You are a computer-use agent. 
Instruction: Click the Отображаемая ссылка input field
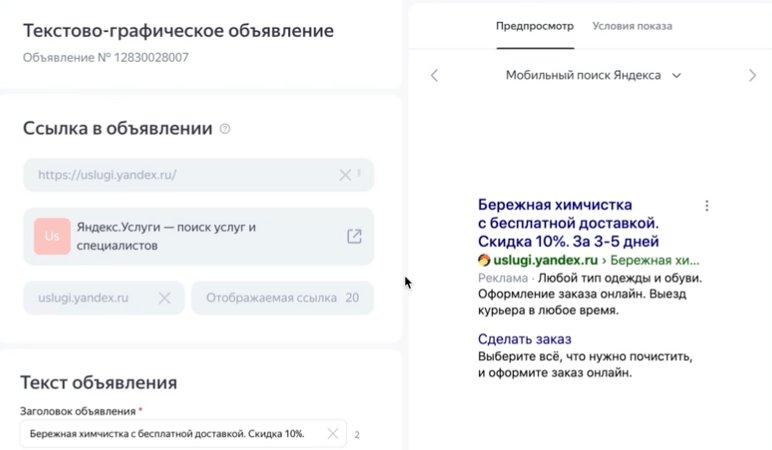282,298
